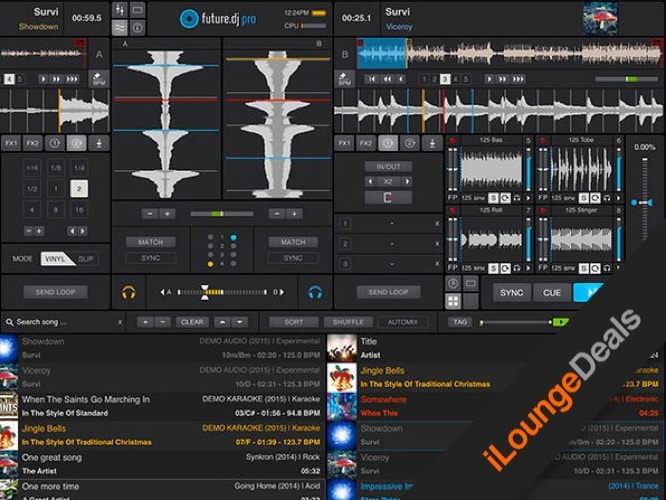Screen dimensions: 666x500
Task: Click SYNC under MATCH for deck B
Action: tap(293, 258)
